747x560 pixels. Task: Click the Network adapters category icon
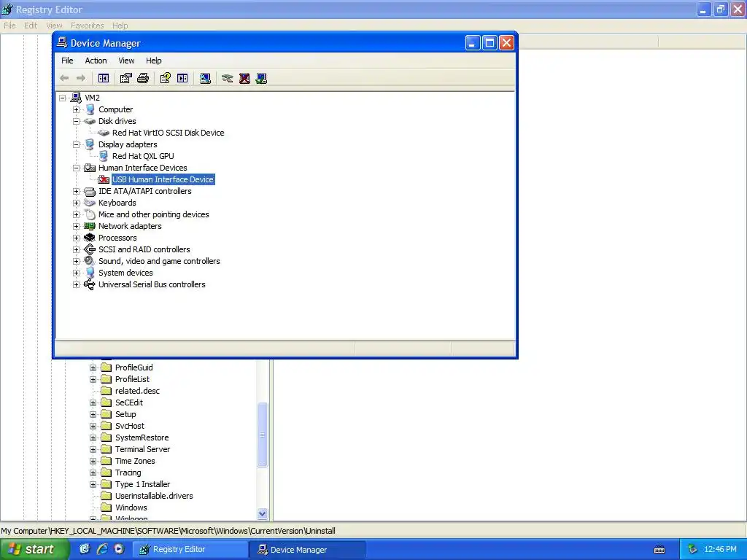coord(90,226)
